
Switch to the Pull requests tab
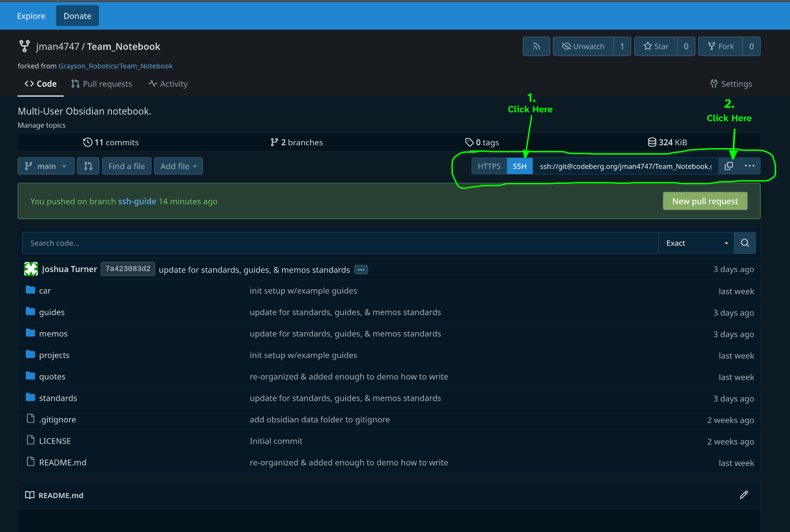point(102,84)
